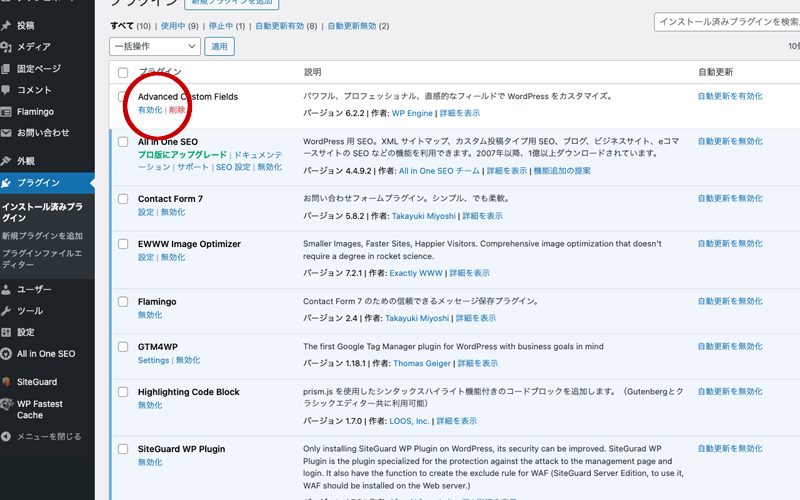Image resolution: width=800 pixels, height=500 pixels.
Task: Click プロ版にアップグレード link
Action: 182,155
